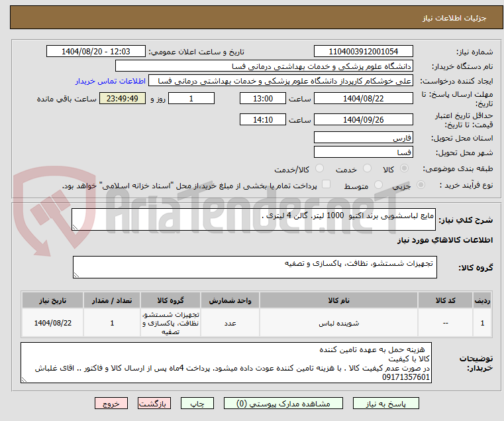This screenshot has width=504, height=421.
Task: Click the گروه کالا textarea
Action: (x=254, y=267)
